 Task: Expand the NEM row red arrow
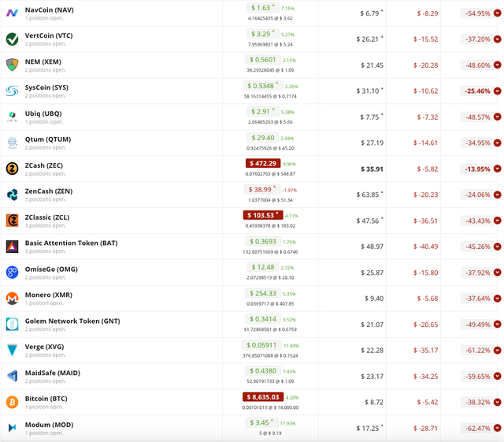(x=498, y=65)
